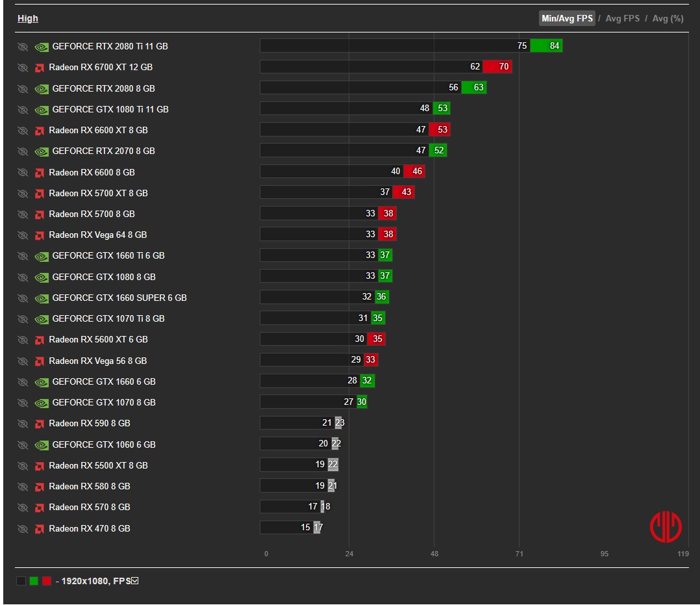
Task: Click AMD logo next to Radeon RX 5500 XT
Action: tap(39, 466)
